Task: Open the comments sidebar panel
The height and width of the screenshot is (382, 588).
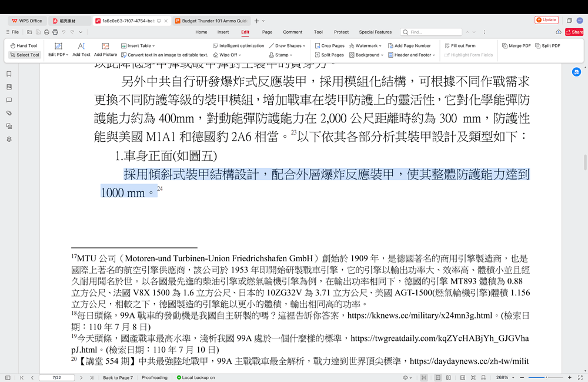Action: (9, 100)
